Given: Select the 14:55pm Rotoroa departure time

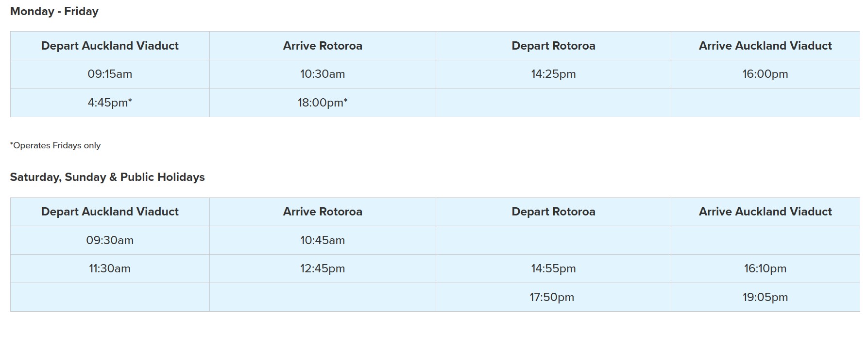Looking at the screenshot, I should click(x=553, y=268).
